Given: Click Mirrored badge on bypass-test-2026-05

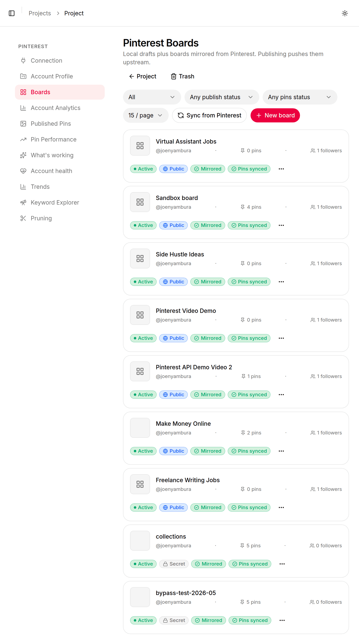Looking at the screenshot, I should click(x=208, y=620).
